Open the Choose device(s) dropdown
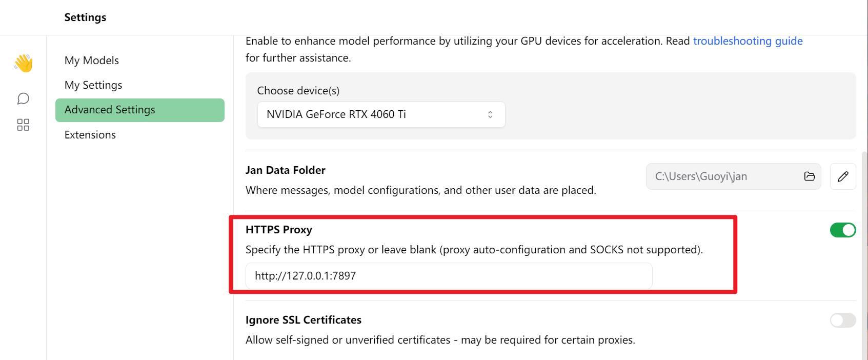 pos(381,114)
